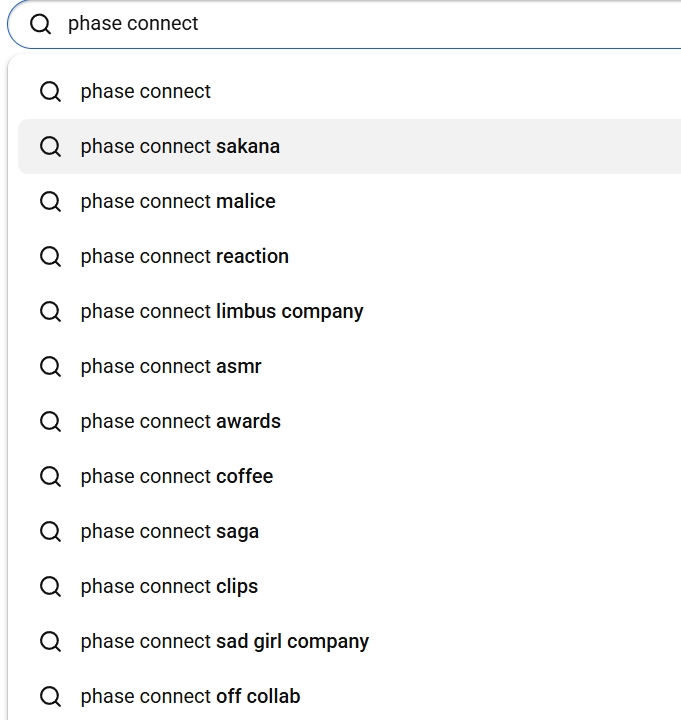
Task: Pick 'phase connect coffee' from the list
Action: point(177,477)
